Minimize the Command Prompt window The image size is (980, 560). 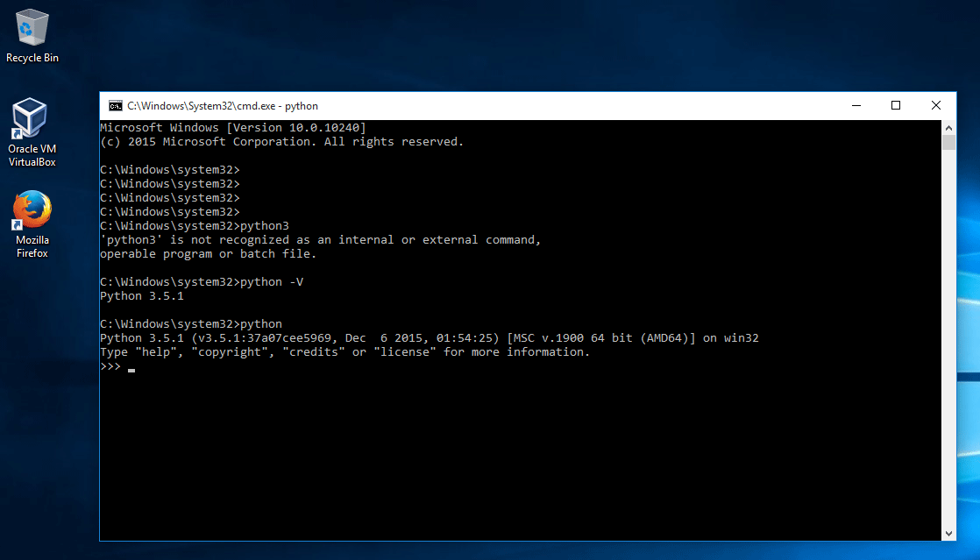coord(856,104)
